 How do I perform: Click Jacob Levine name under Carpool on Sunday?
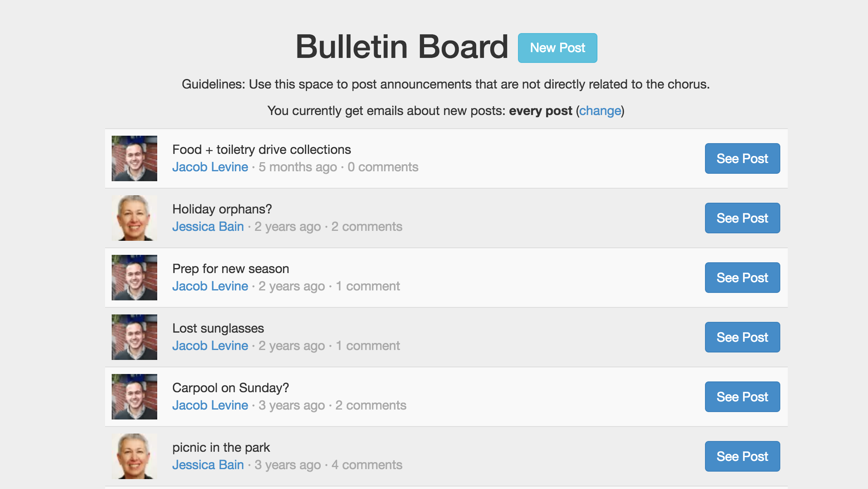210,405
